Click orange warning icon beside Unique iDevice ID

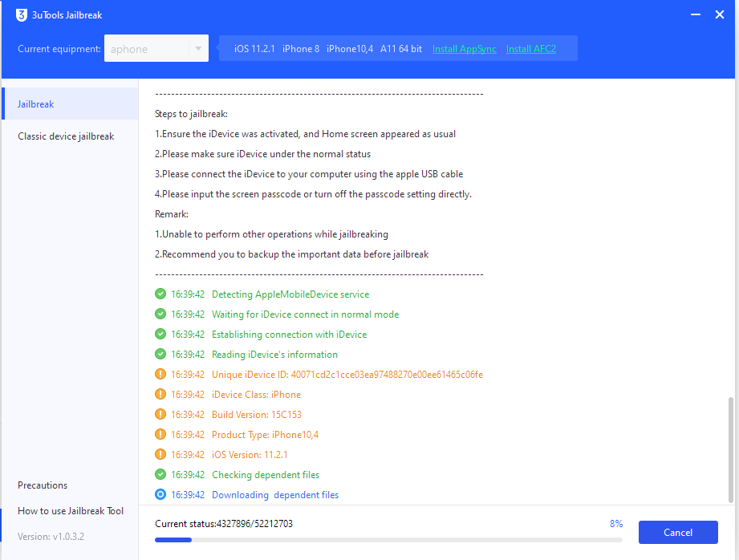(160, 375)
